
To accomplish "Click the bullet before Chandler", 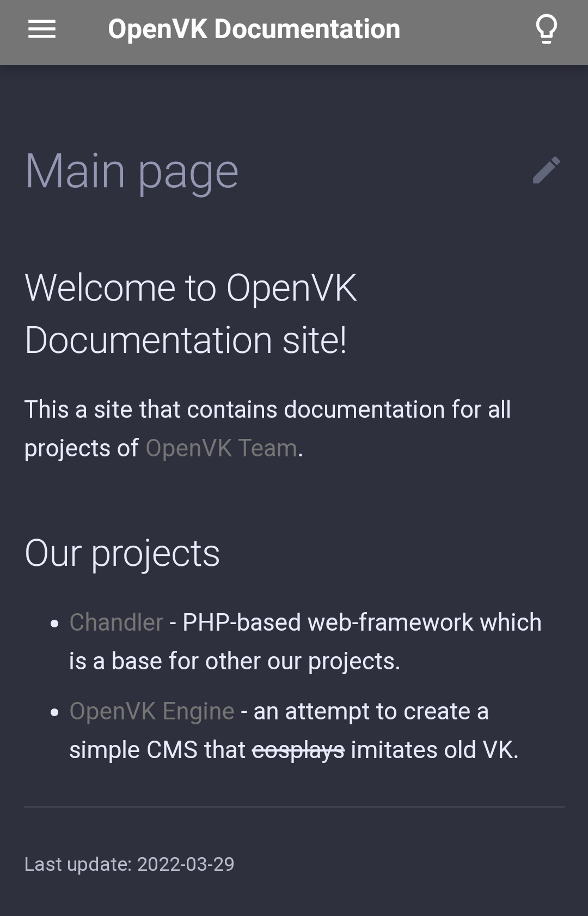I will click(54, 624).
